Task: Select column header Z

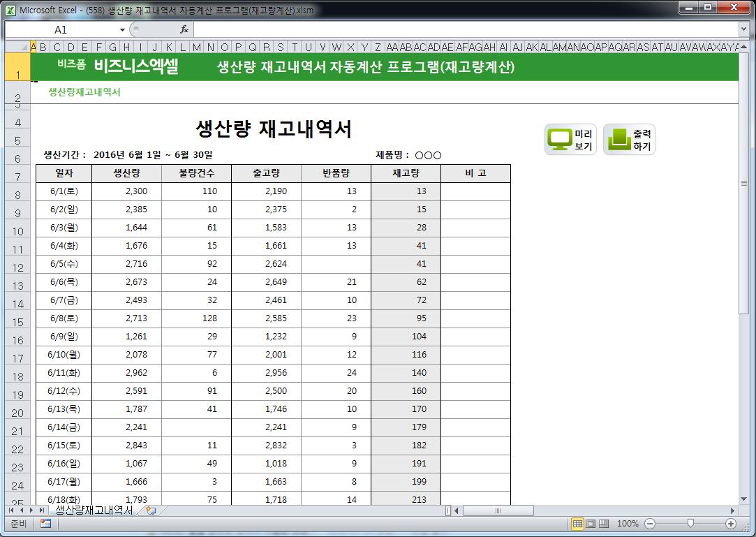Action: pos(378,47)
